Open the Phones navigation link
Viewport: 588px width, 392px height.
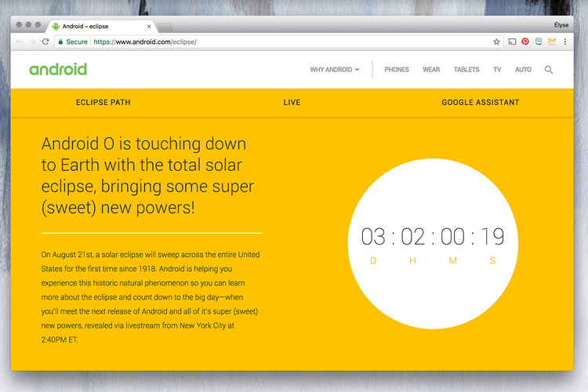(x=397, y=70)
